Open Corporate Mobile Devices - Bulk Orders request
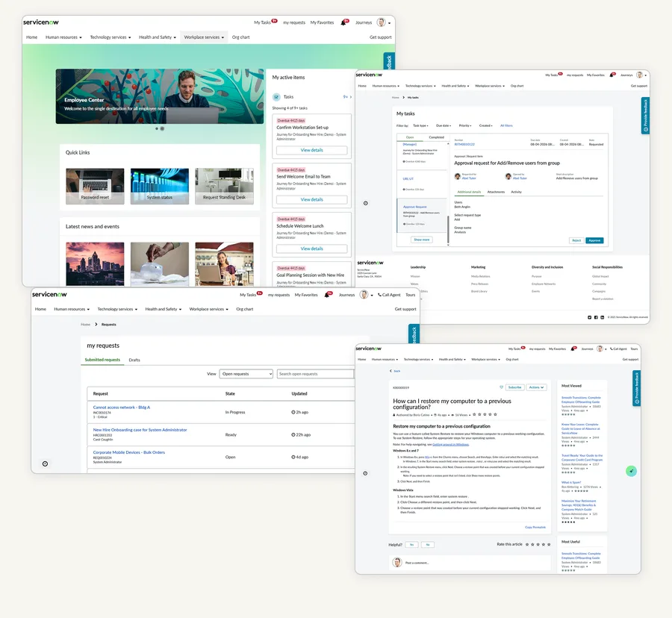The width and height of the screenshot is (672, 618). [129, 453]
